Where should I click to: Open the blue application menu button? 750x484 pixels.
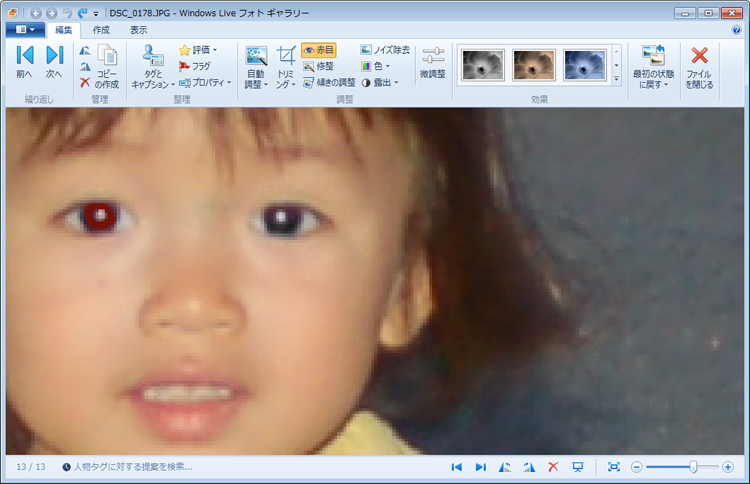click(25, 30)
